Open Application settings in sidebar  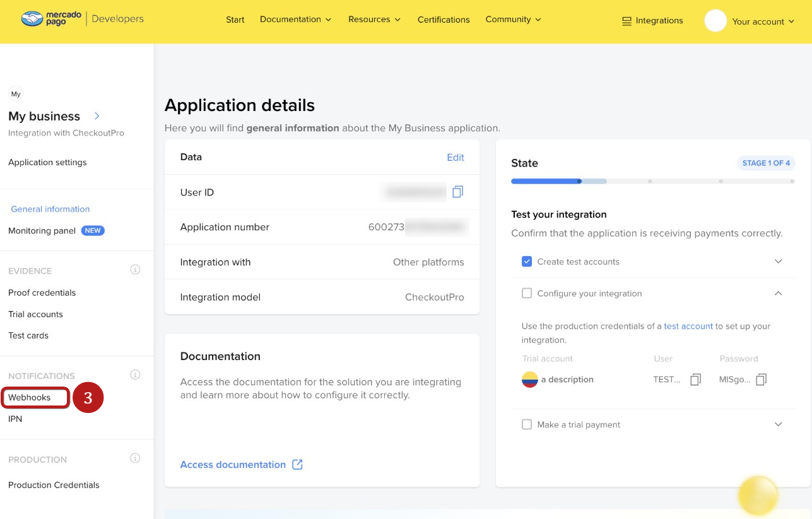(x=47, y=162)
